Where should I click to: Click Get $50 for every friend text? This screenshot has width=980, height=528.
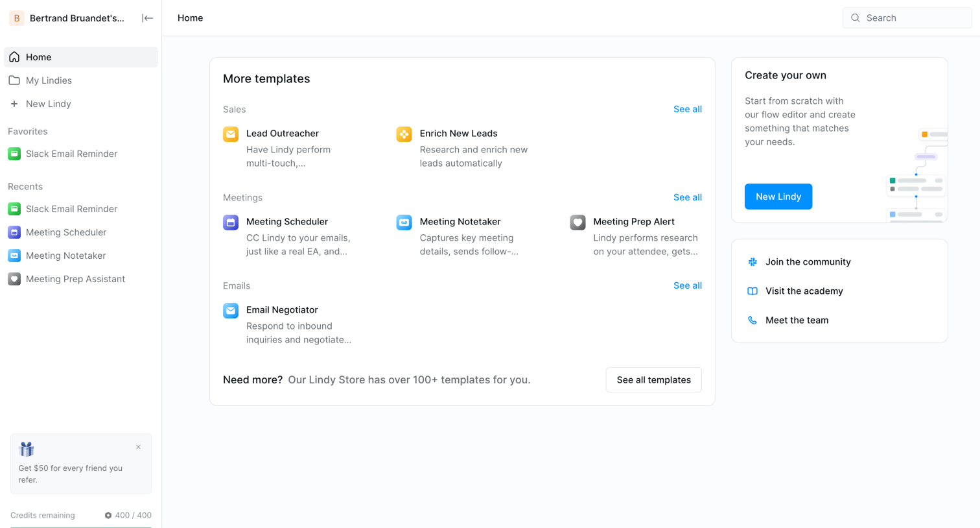[70, 474]
